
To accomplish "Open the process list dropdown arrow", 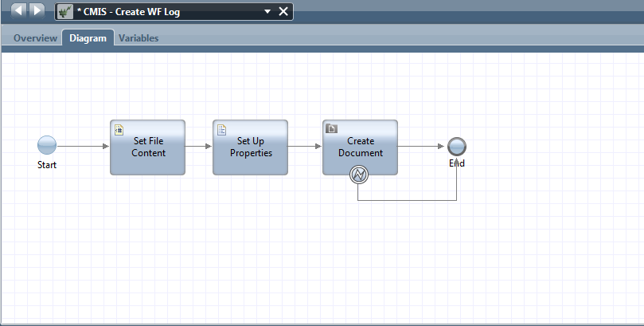I will coord(267,11).
